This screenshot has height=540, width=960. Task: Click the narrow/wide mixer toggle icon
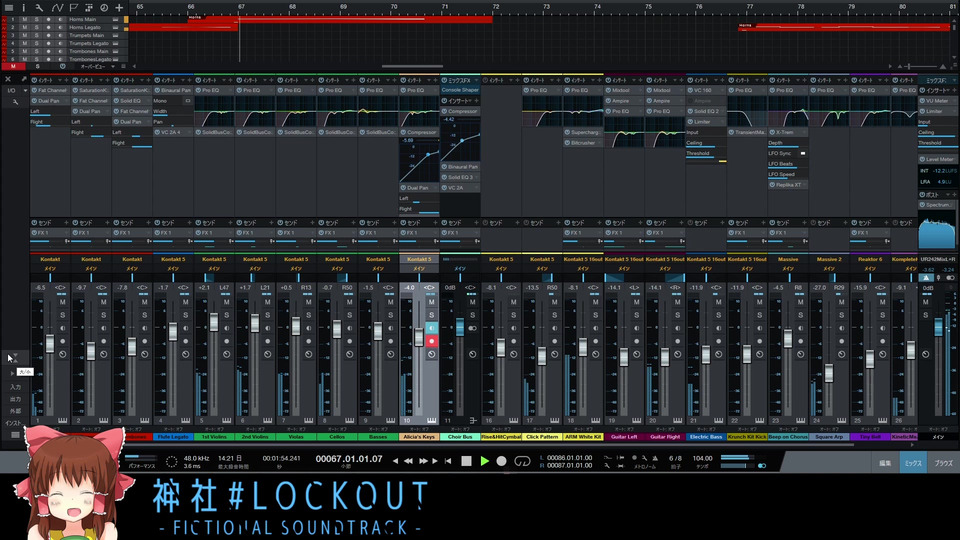click(15, 356)
